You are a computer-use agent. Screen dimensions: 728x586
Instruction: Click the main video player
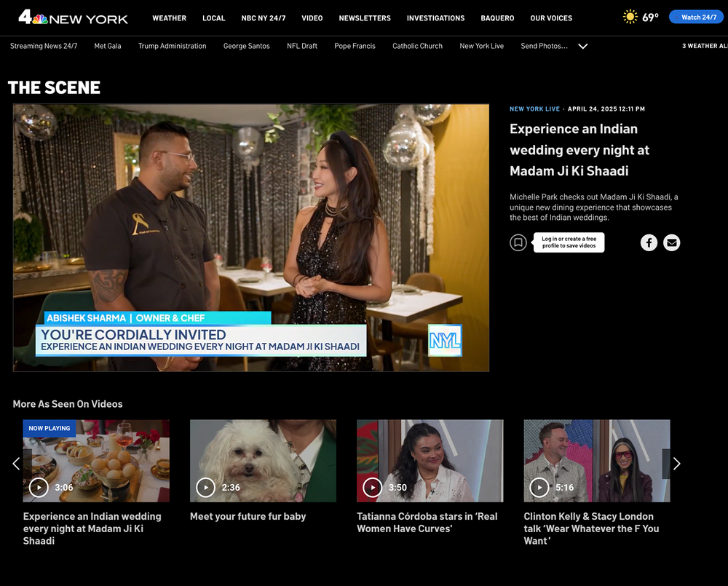pyautogui.click(x=250, y=238)
